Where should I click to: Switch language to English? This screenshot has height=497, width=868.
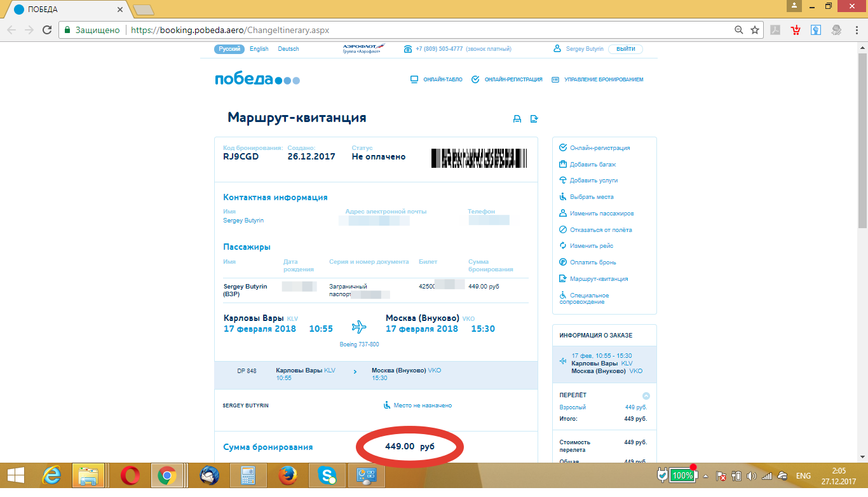(x=259, y=49)
